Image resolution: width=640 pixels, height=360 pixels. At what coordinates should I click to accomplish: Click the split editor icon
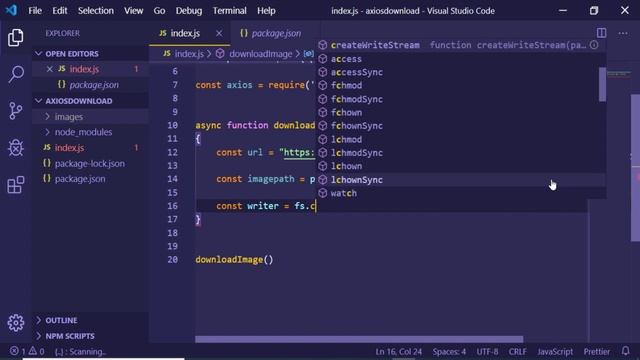tap(601, 33)
